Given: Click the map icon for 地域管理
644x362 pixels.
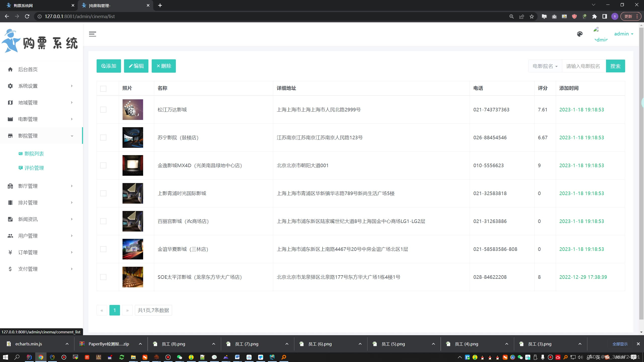Looking at the screenshot, I should (10, 103).
